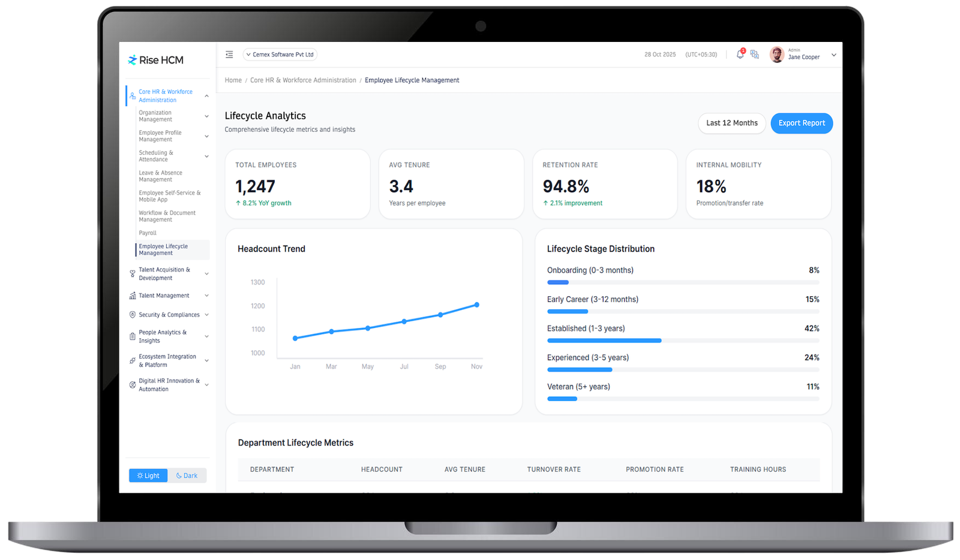The width and height of the screenshot is (960, 560).
Task: Click the Talent Management chart icon
Action: click(x=133, y=296)
